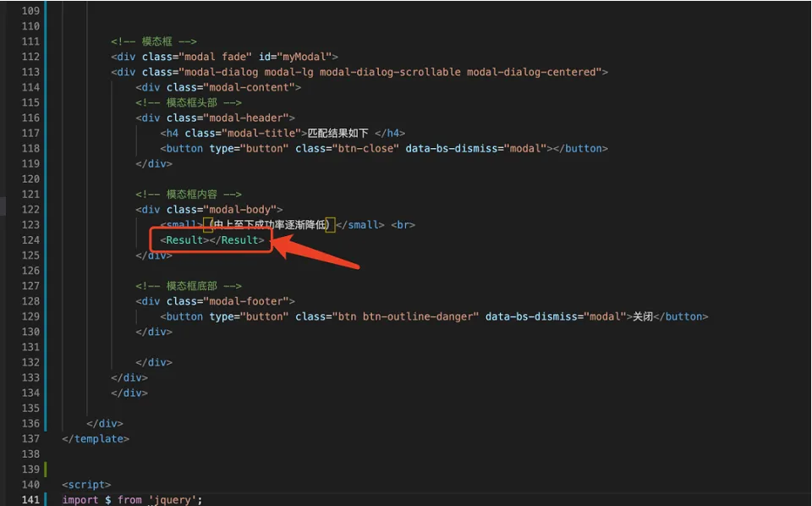812x506 pixels.
Task: Click type="button" attribute on line 118
Action: click(x=249, y=148)
